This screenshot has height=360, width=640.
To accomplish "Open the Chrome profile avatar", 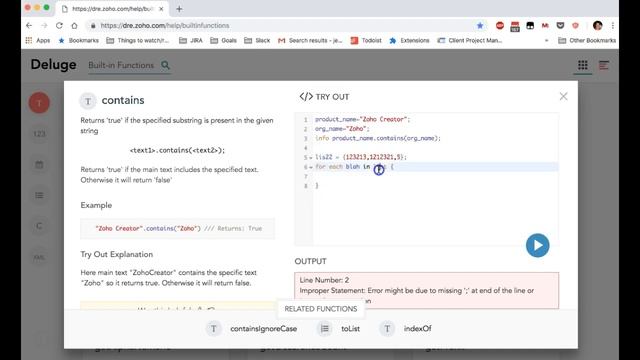I will point(598,25).
